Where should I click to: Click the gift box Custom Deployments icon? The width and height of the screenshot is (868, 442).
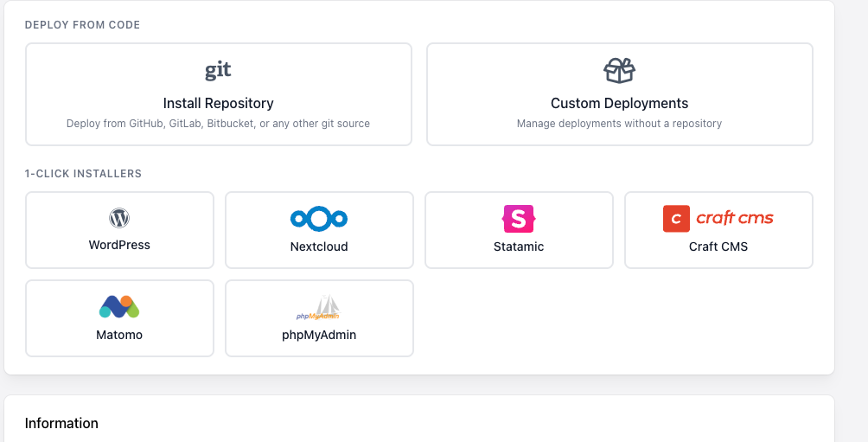[x=619, y=70]
